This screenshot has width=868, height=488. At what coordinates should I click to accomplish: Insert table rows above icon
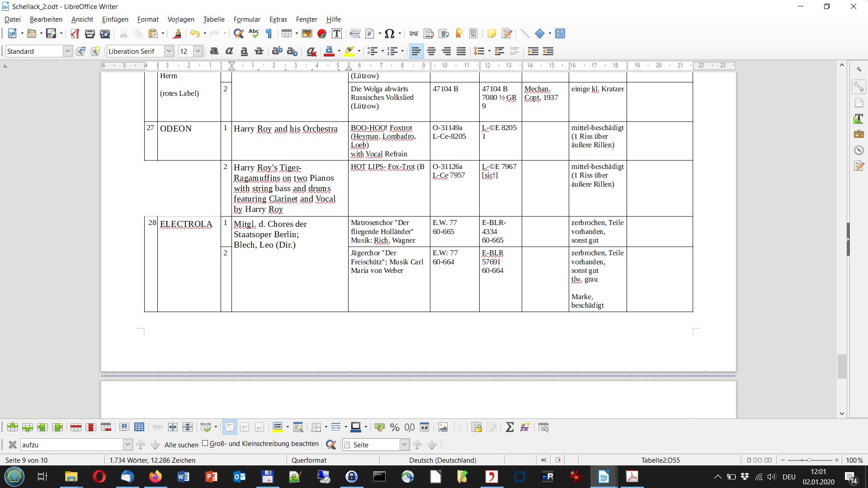point(13,427)
